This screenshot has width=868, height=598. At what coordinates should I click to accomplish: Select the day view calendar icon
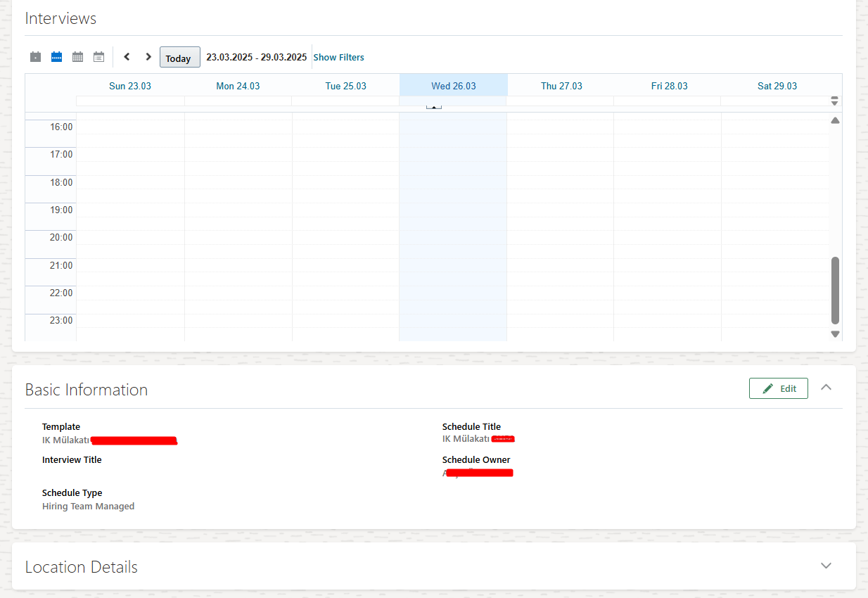(x=35, y=56)
